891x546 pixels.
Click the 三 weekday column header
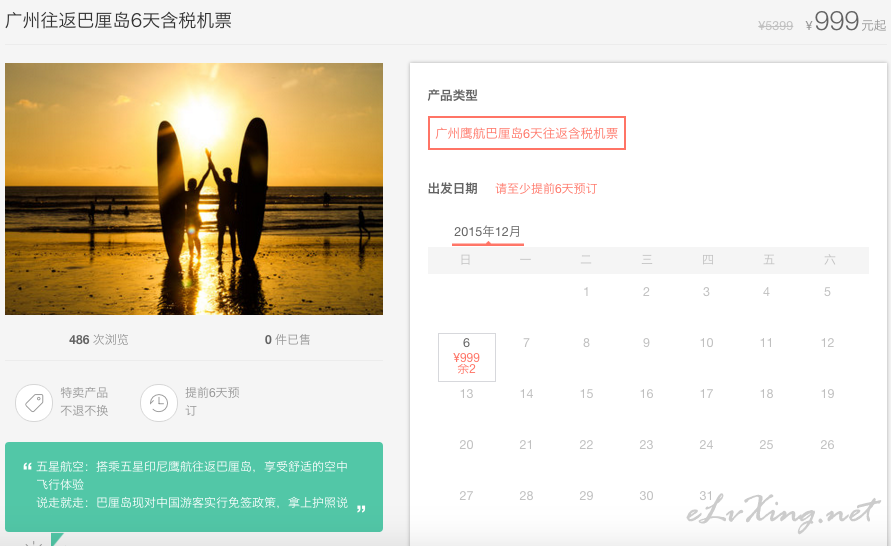(x=647, y=260)
